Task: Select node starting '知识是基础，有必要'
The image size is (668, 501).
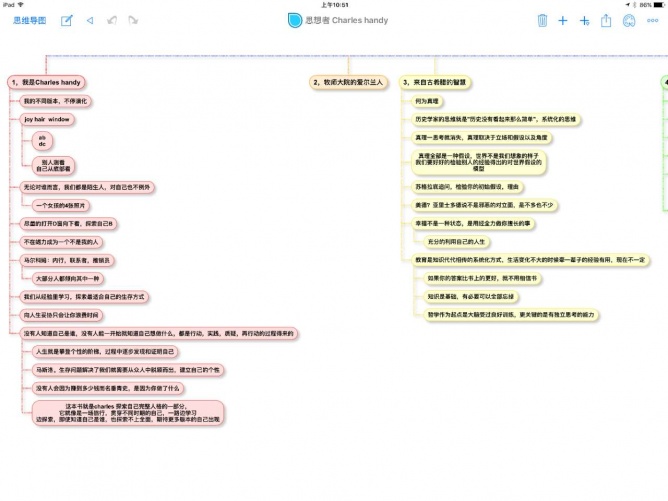Action: click(x=471, y=297)
